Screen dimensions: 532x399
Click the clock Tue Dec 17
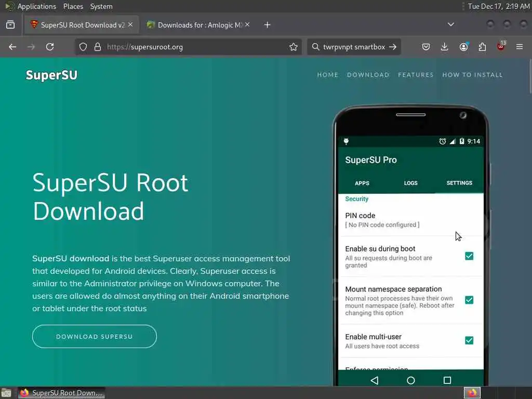(x=499, y=6)
